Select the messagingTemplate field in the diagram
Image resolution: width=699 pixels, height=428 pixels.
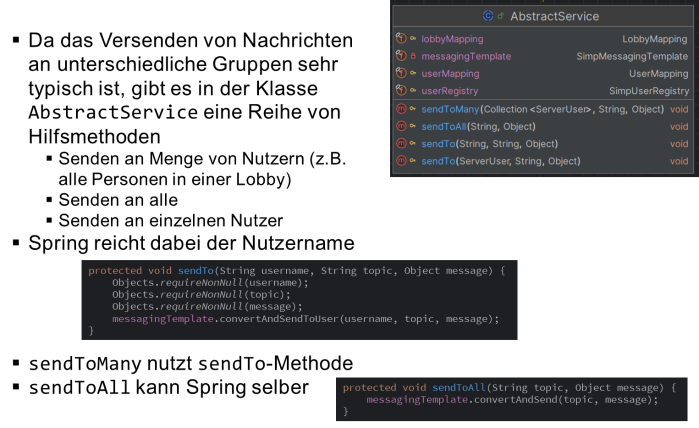tap(466, 57)
